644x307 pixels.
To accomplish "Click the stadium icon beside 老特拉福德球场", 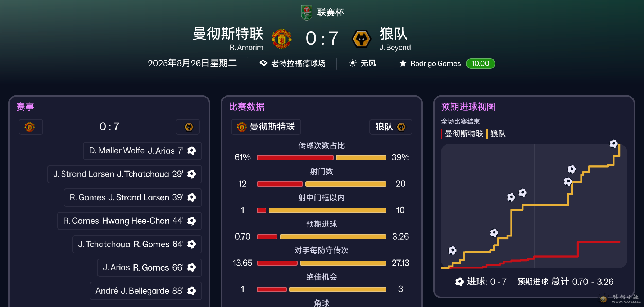I will (263, 63).
